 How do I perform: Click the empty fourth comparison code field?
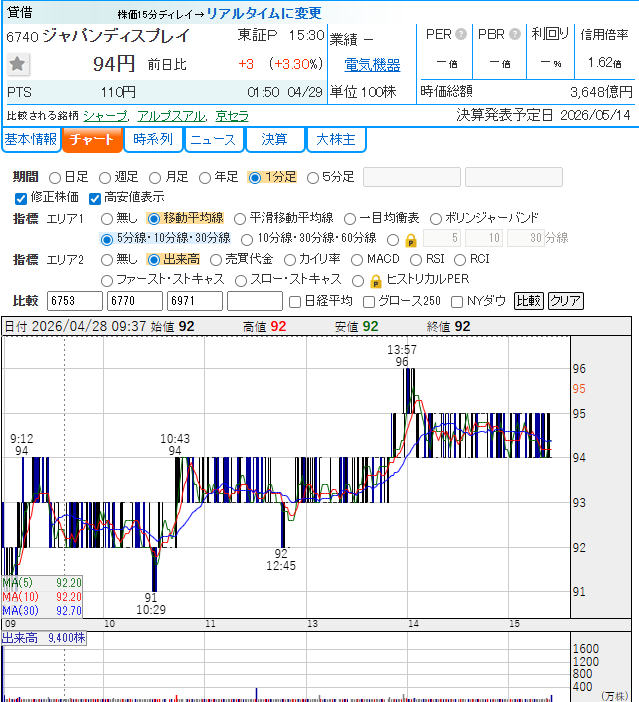pyautogui.click(x=255, y=301)
